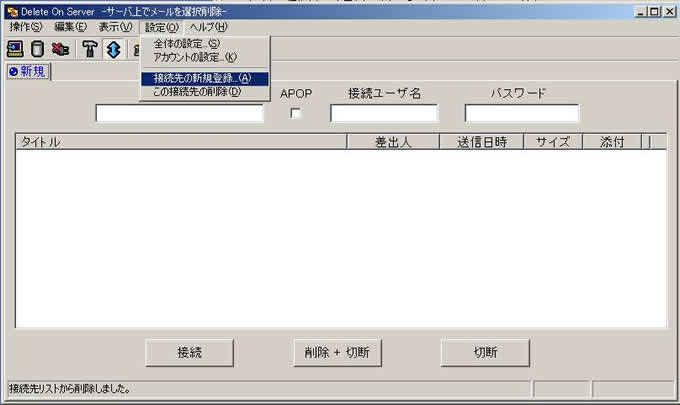Image resolution: width=680 pixels, height=405 pixels.
Task: Click the 設定(O) menu header
Action: (x=161, y=27)
